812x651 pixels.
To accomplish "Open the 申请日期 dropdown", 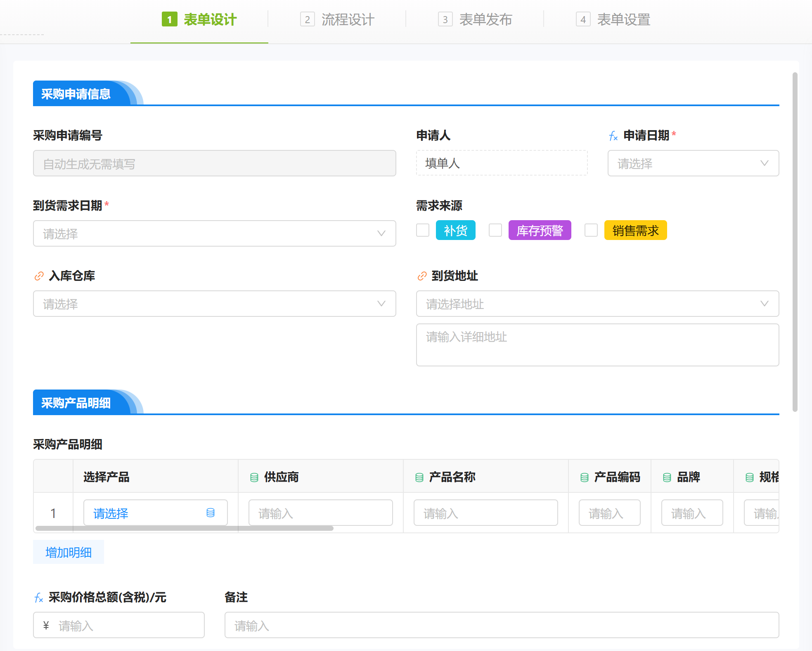I will click(693, 164).
